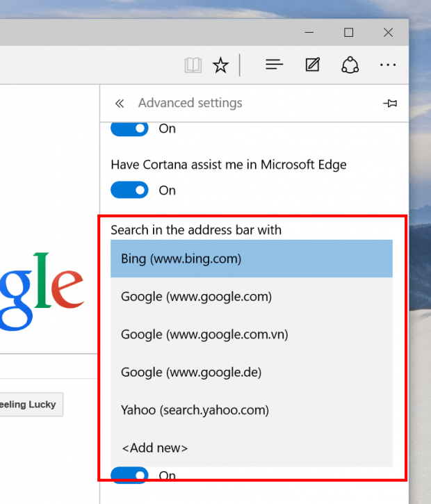Choose Google (www.google.com) search engine
Image resolution: width=431 pixels, height=504 pixels.
[252, 296]
